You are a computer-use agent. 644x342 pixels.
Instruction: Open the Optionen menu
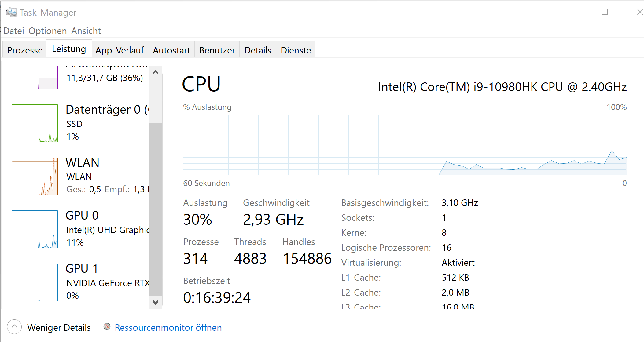pyautogui.click(x=48, y=31)
